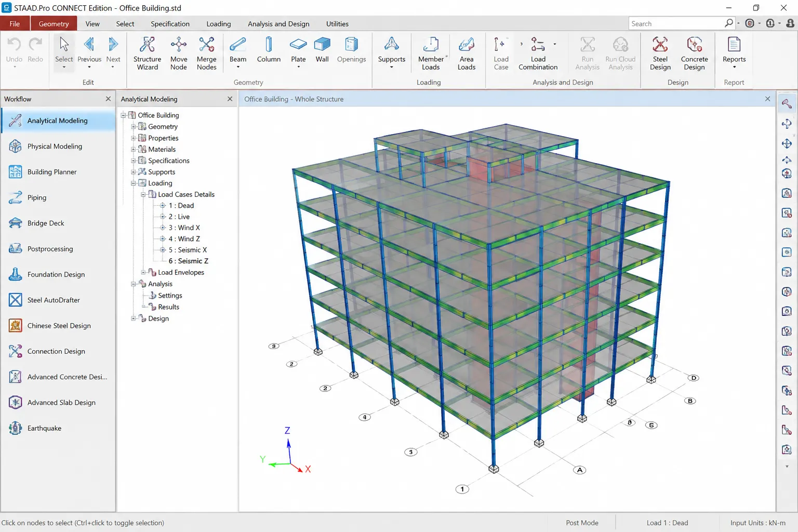Open the Structure Wizard tool
Image resolution: width=798 pixels, height=532 pixels.
(147, 53)
